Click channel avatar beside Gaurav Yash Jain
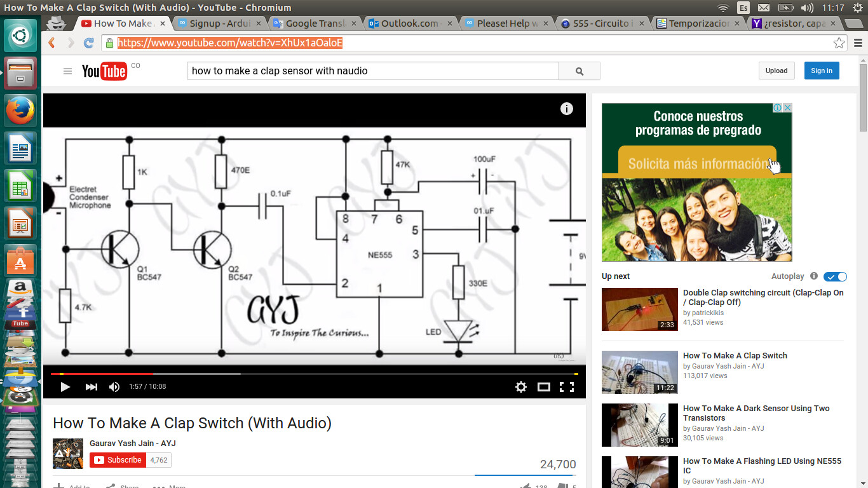 [x=68, y=453]
